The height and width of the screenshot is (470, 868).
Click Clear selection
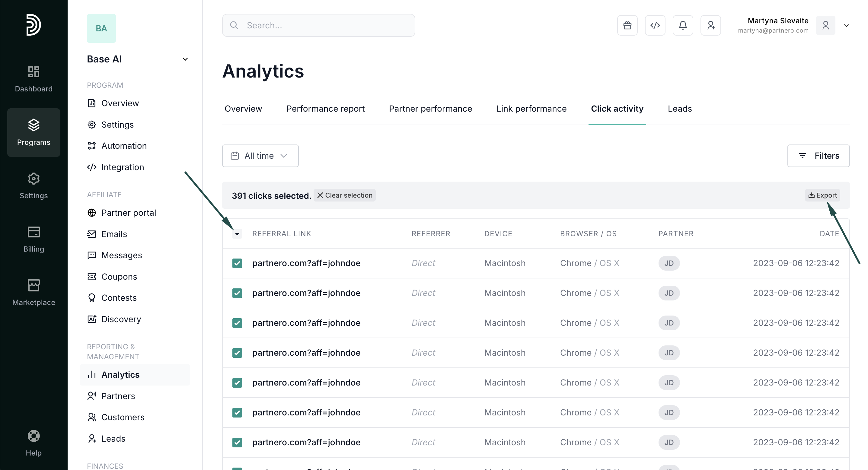[344, 195]
